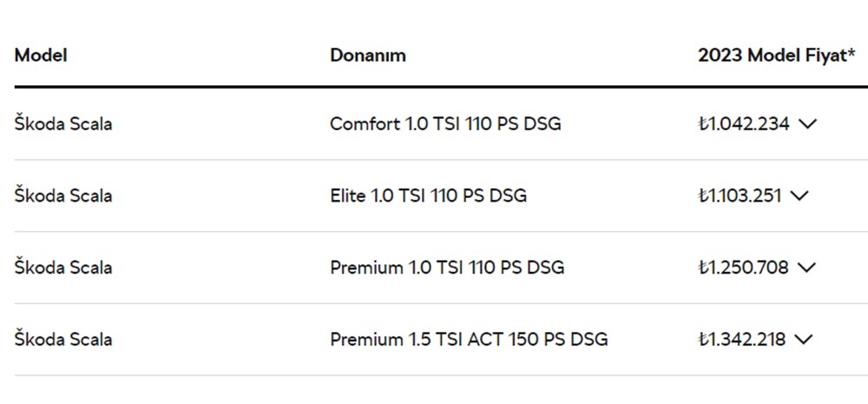Click the Donanım column header
Screen dimensions: 868x404
367,55
